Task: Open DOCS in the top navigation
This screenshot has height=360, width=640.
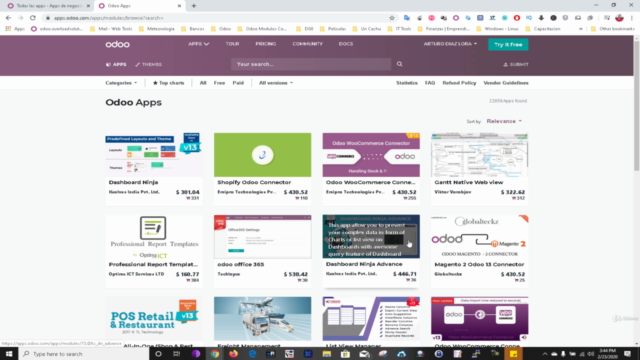Action: [x=346, y=44]
